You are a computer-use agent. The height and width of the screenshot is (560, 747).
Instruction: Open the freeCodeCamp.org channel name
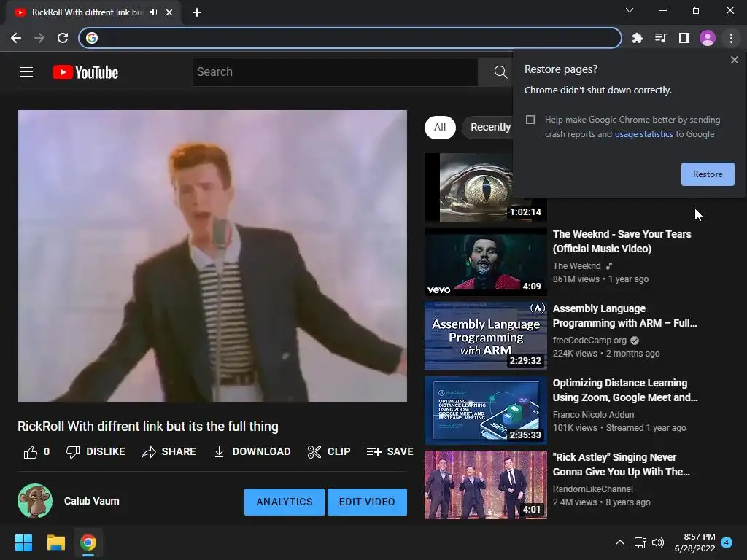tap(589, 341)
